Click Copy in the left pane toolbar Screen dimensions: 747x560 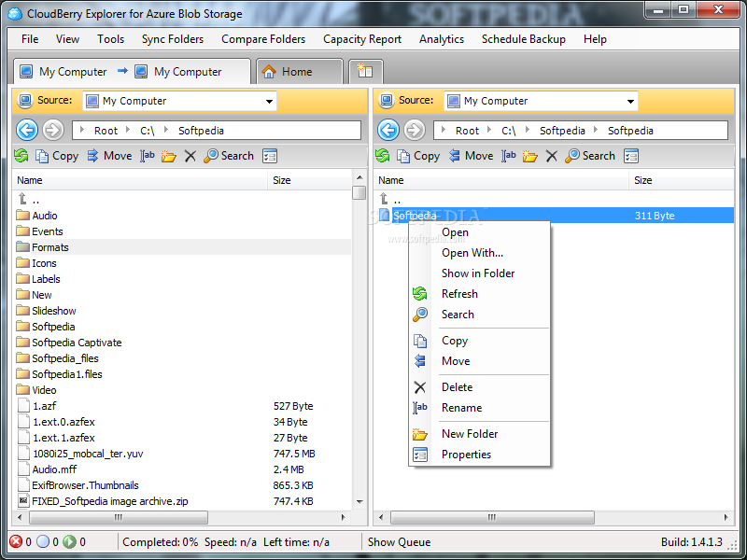pos(57,156)
